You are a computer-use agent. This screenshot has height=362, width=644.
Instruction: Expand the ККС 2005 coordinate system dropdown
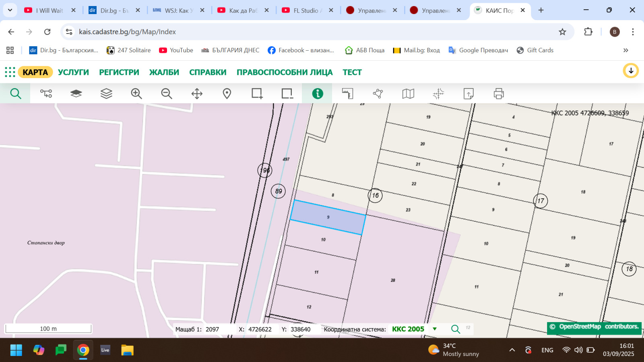435,329
